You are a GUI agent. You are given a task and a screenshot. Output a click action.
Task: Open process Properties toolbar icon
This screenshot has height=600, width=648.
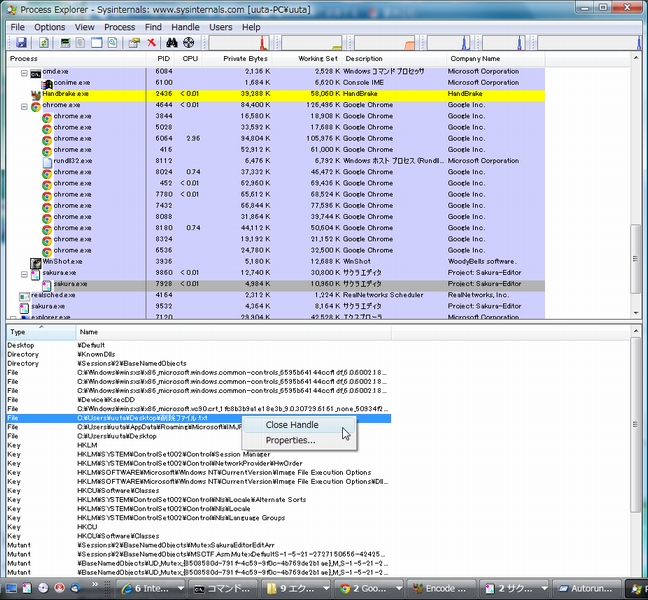pos(134,43)
